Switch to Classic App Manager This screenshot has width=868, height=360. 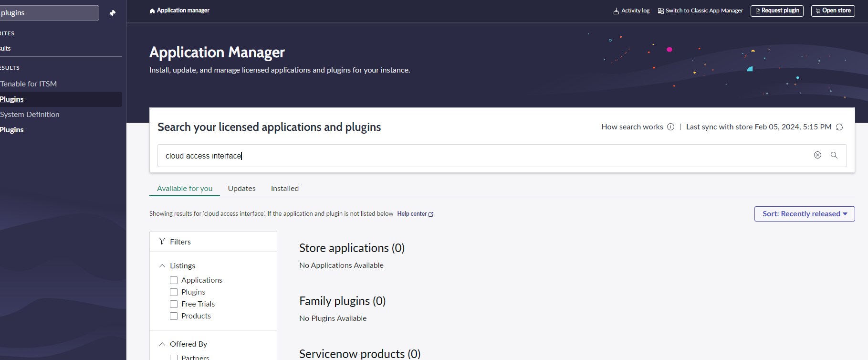[x=700, y=11]
